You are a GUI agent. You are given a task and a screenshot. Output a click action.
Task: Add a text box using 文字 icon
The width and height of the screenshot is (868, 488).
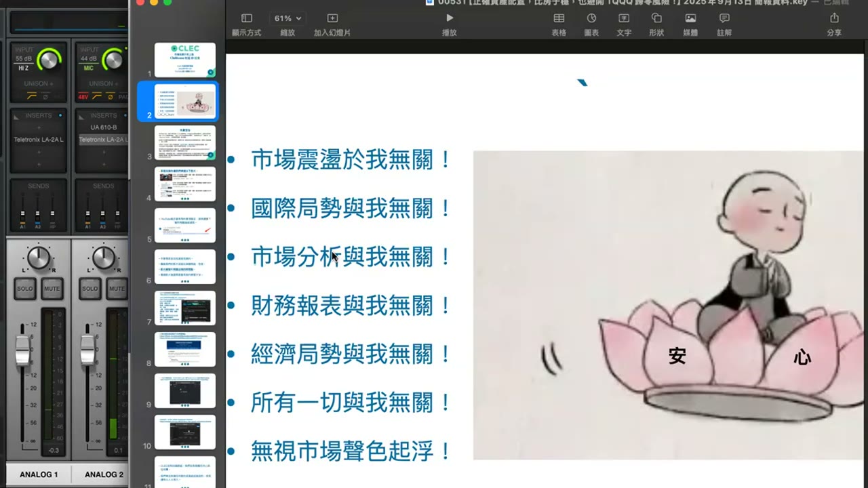624,18
